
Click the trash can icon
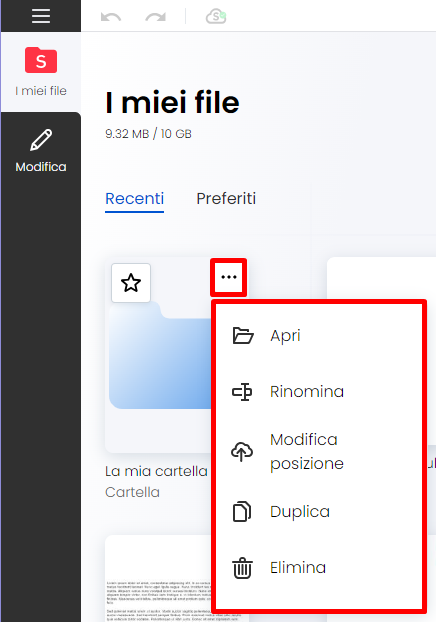pyautogui.click(x=242, y=568)
